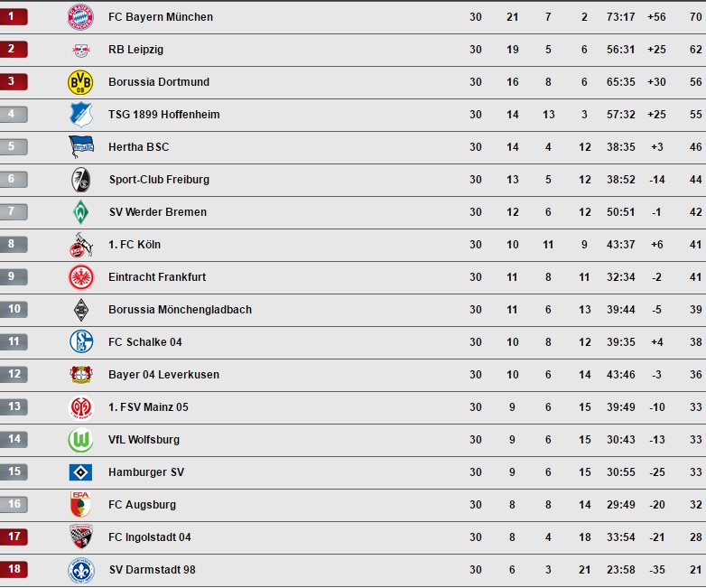
Task: Click the Bayer 04 Leverkusen team name
Action: point(164,375)
